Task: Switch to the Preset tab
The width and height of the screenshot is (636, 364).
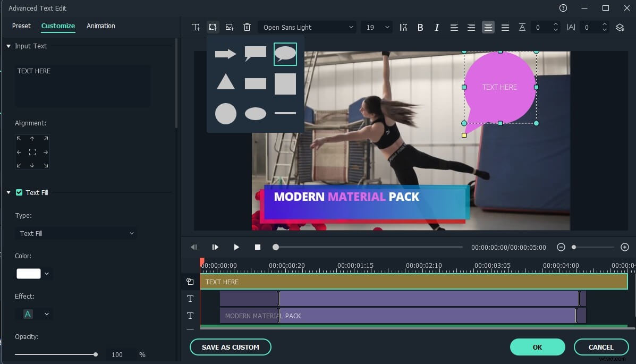Action: [x=21, y=26]
